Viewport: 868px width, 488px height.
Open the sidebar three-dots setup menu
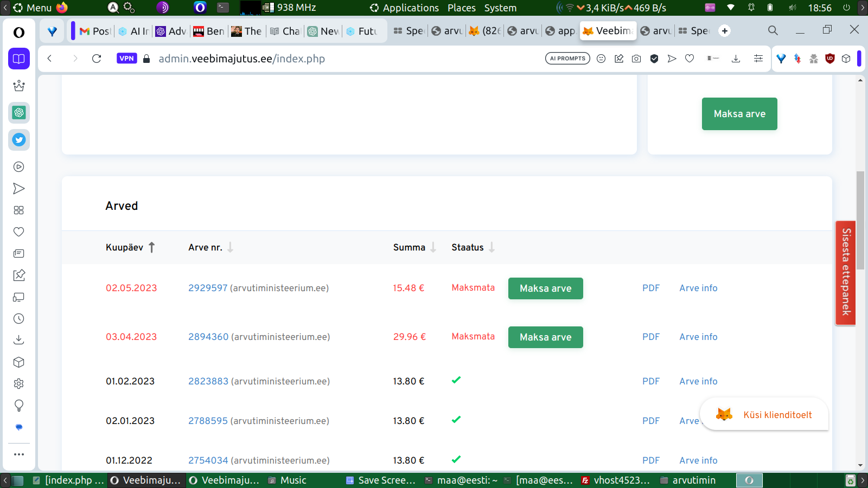point(19,454)
